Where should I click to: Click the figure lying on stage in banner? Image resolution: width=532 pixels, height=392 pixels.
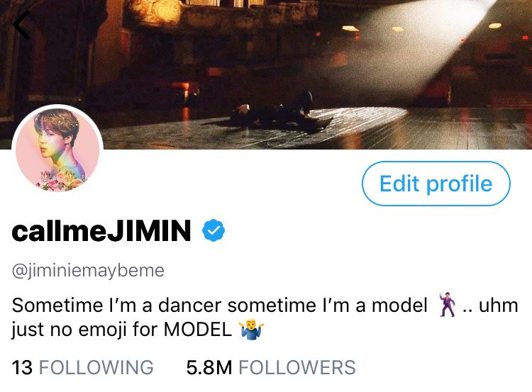280,113
